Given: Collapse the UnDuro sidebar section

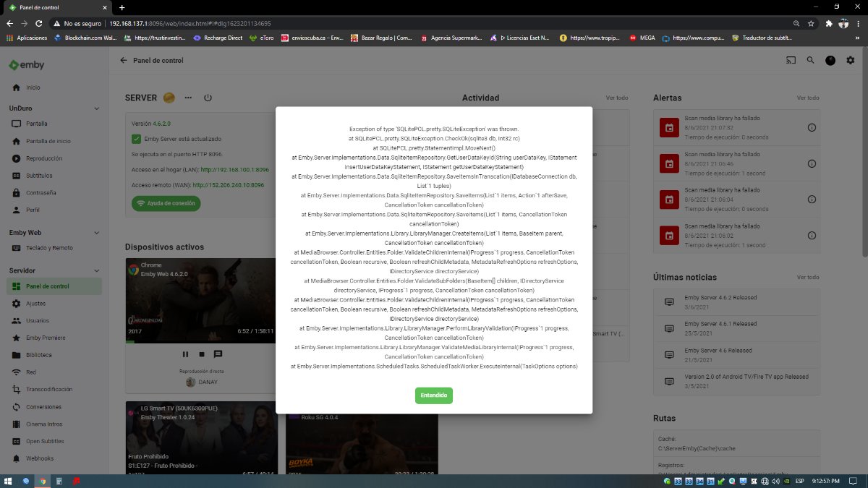Looking at the screenshot, I should pos(97,108).
